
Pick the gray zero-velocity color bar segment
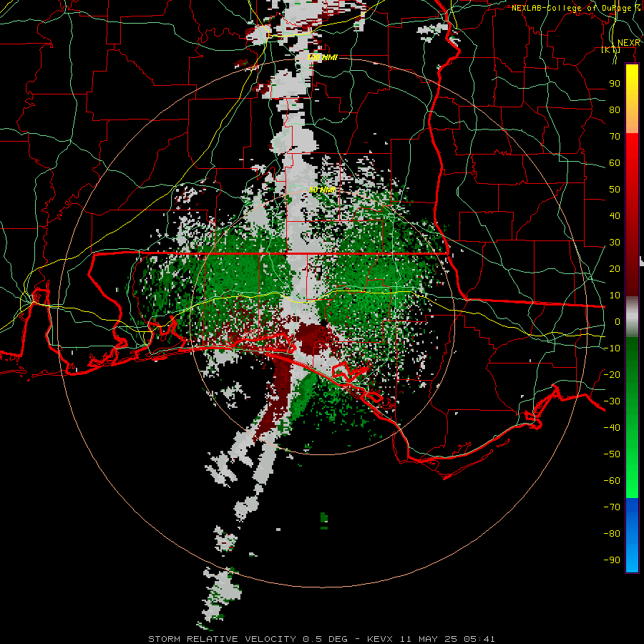pyautogui.click(x=632, y=317)
